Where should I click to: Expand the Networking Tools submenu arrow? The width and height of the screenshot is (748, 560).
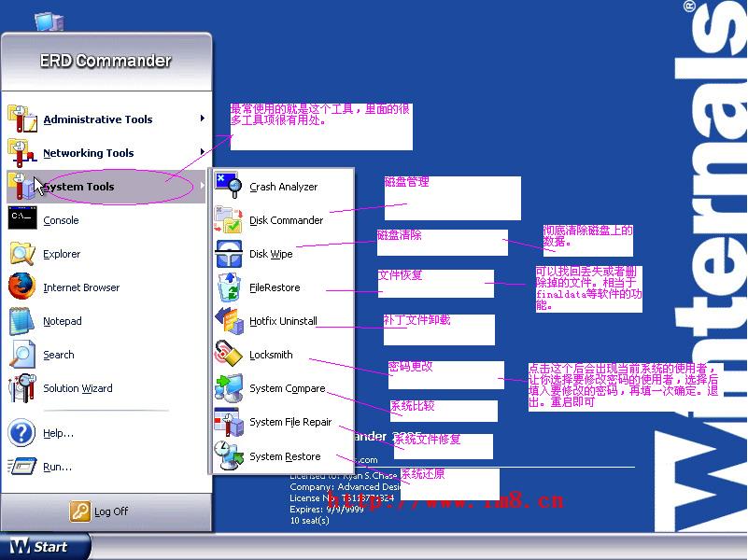tap(203, 152)
